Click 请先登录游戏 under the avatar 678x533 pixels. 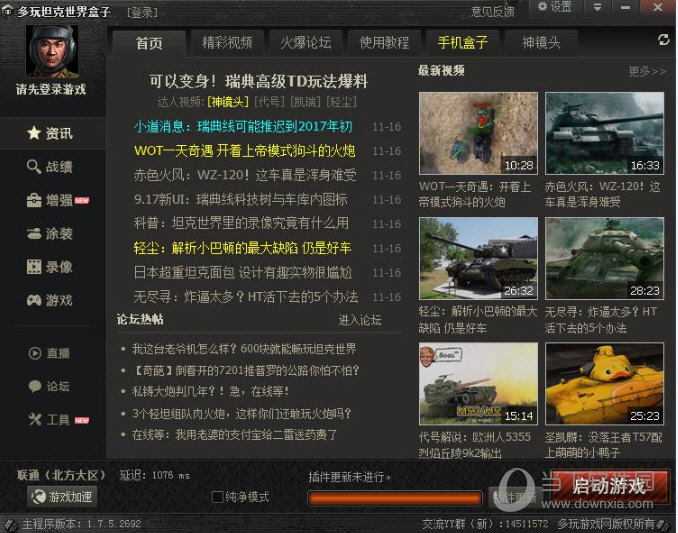coord(51,89)
